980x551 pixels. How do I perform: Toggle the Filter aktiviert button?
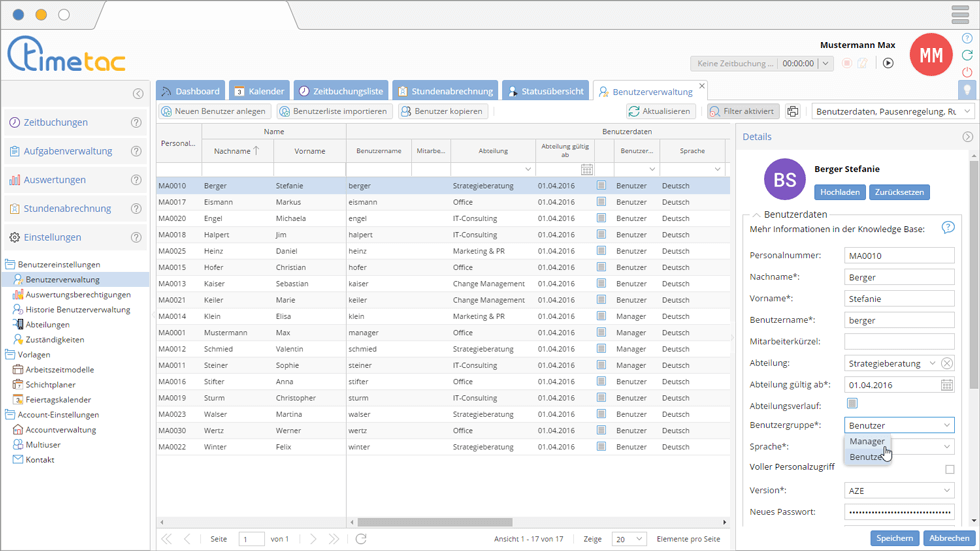(x=743, y=111)
